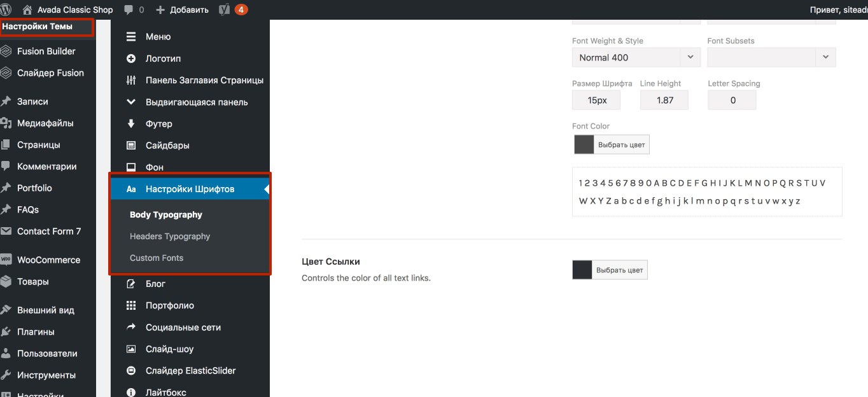Open the Yoast SEO icon in admin bar

click(224, 10)
